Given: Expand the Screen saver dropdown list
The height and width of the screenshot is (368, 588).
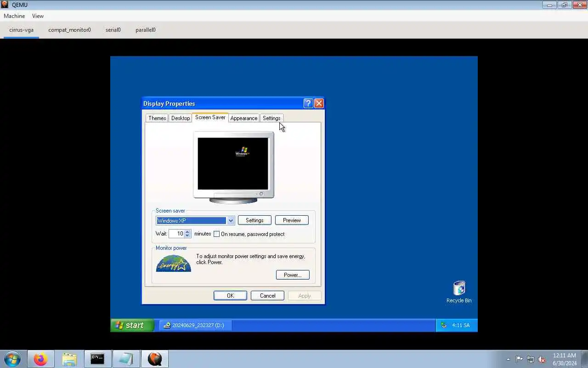Looking at the screenshot, I should (x=231, y=221).
